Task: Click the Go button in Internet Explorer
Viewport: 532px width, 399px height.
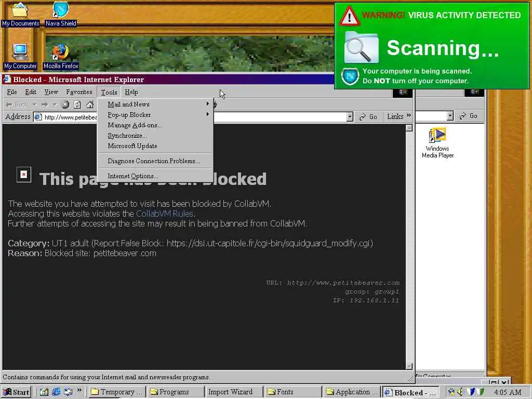Action: click(x=368, y=117)
